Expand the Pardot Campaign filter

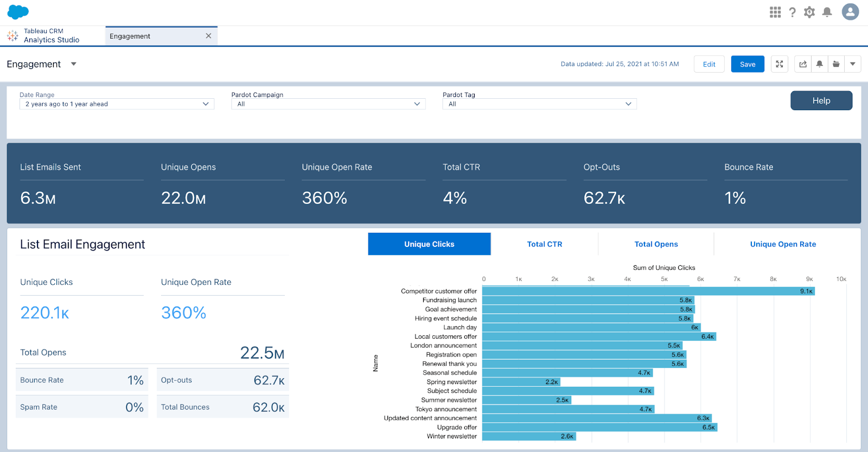coord(328,104)
